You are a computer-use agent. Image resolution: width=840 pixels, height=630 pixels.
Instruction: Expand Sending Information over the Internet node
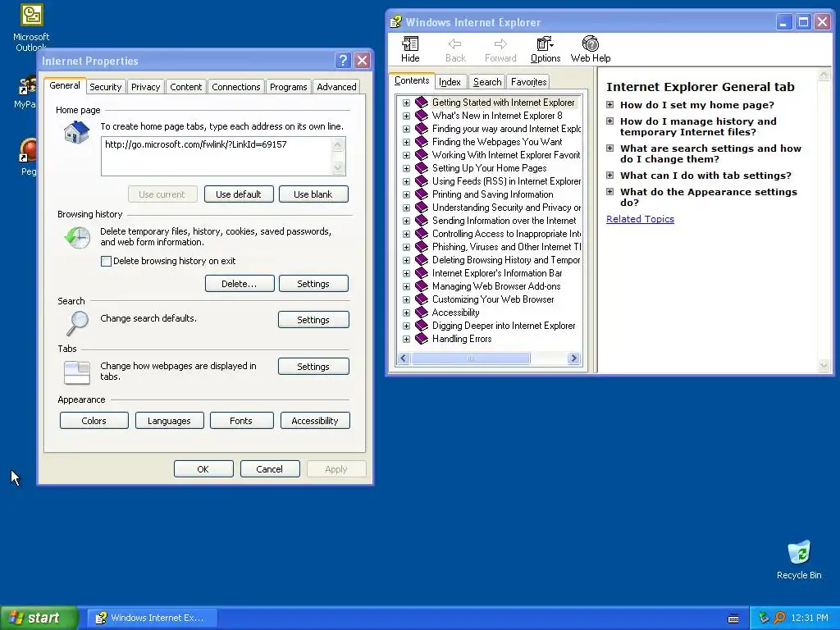pyautogui.click(x=406, y=221)
